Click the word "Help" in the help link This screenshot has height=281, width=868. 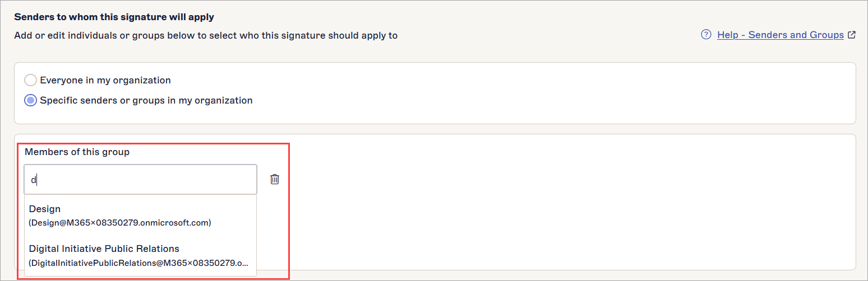728,35
